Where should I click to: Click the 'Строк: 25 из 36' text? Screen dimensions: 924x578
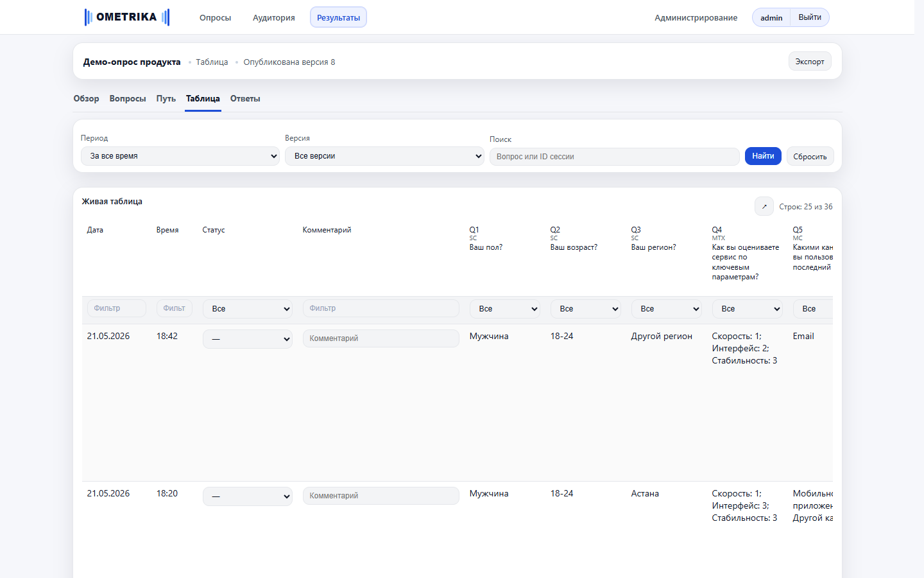806,207
